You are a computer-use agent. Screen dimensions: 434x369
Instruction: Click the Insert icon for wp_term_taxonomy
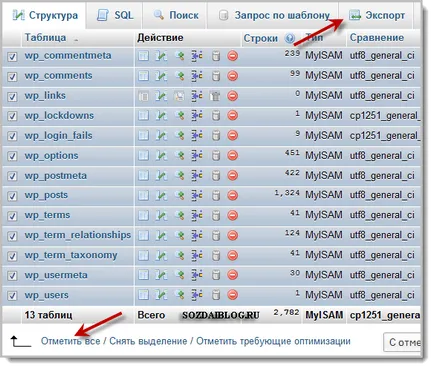pos(197,255)
